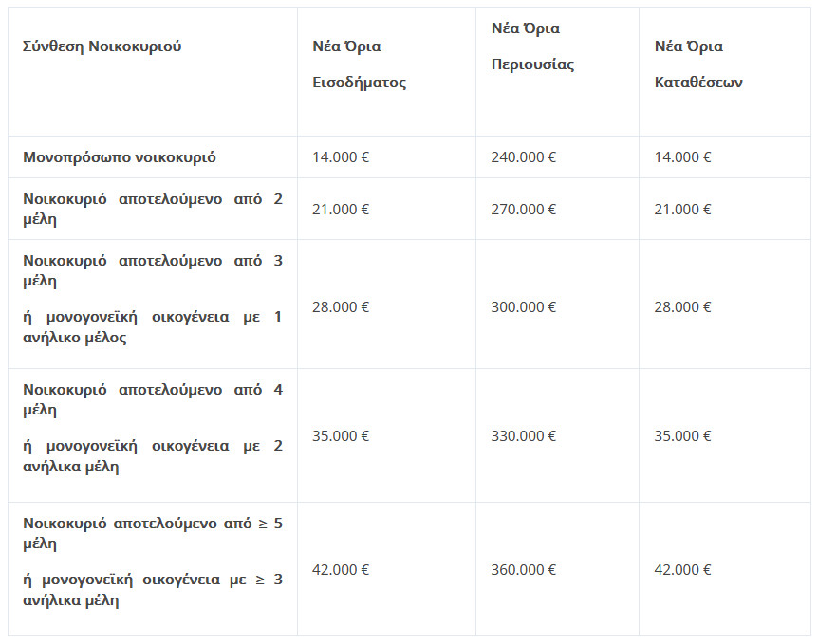Select the 2-member household row label

coord(152,209)
